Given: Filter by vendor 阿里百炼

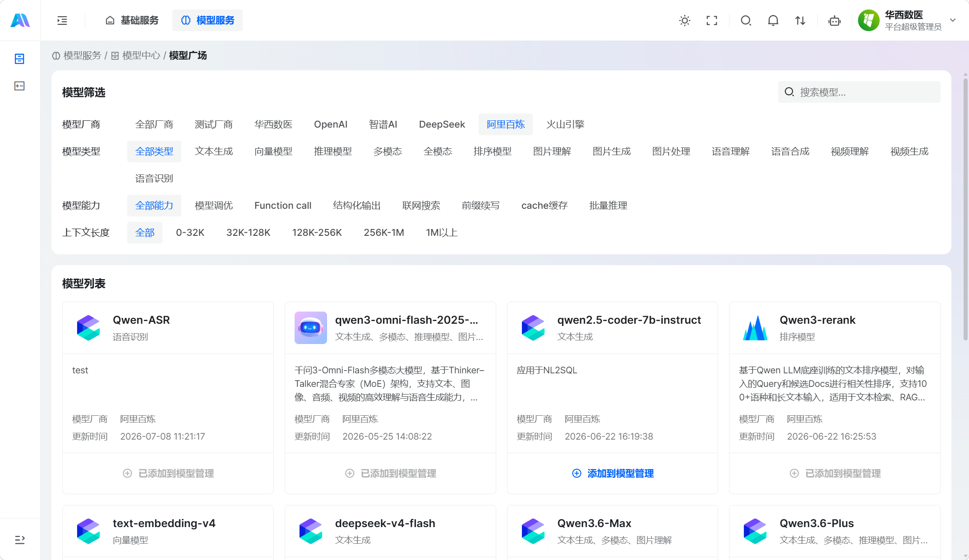Looking at the screenshot, I should 506,124.
